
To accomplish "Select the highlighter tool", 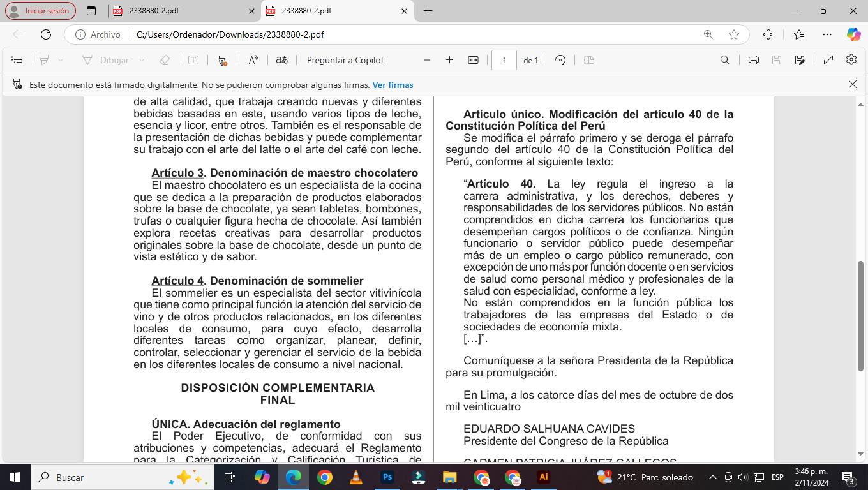I will (44, 60).
